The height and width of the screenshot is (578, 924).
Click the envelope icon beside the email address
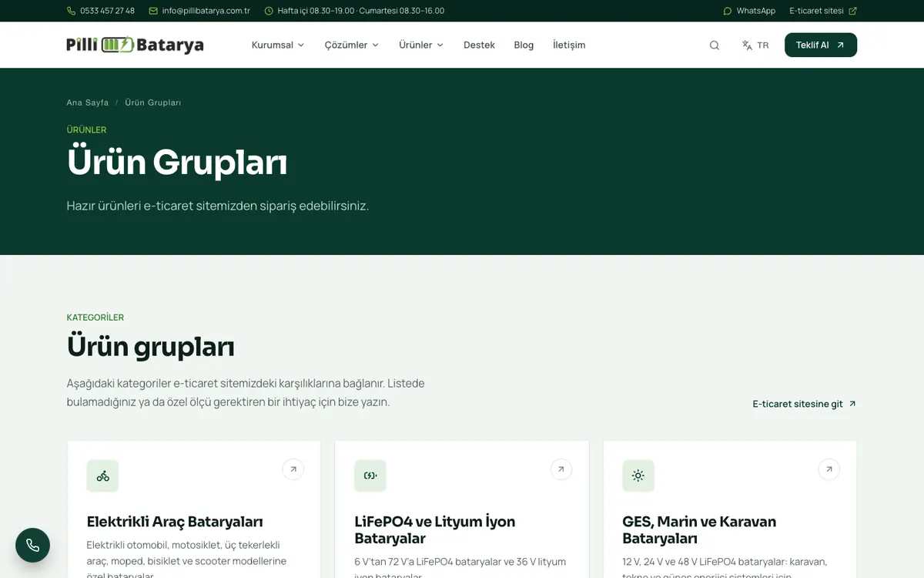point(153,11)
